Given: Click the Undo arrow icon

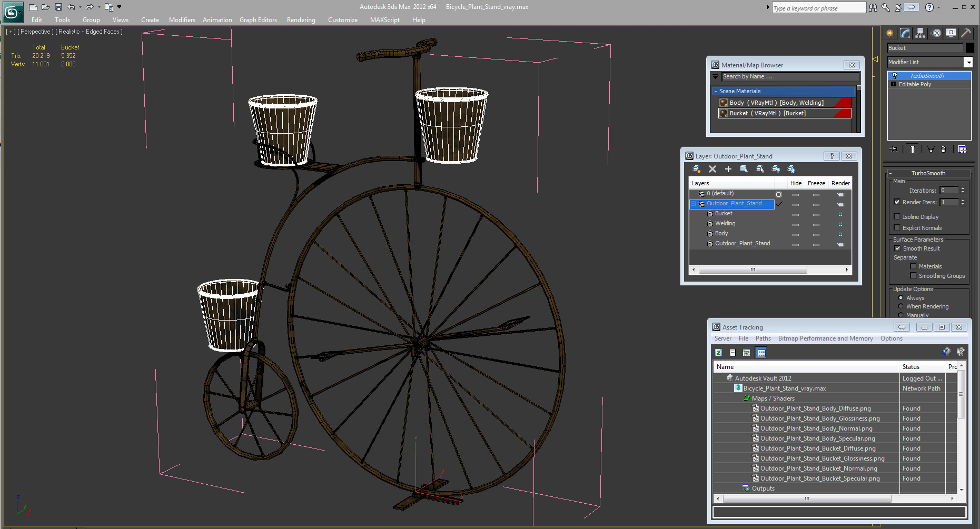Looking at the screenshot, I should (x=71, y=7).
